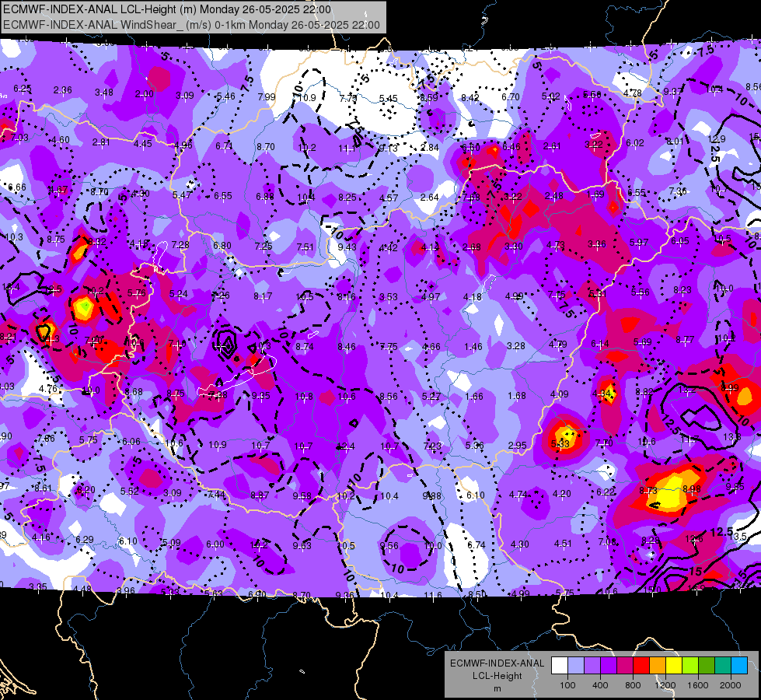Click the legend tick label 2000
This screenshot has height=700, width=761.
tap(731, 685)
